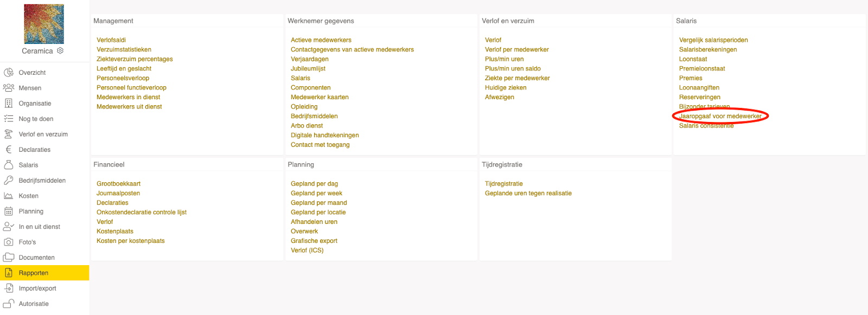Viewport: 868px width, 315px height.
Task: Select the Bedrijfsmiddelen key icon
Action: click(9, 181)
